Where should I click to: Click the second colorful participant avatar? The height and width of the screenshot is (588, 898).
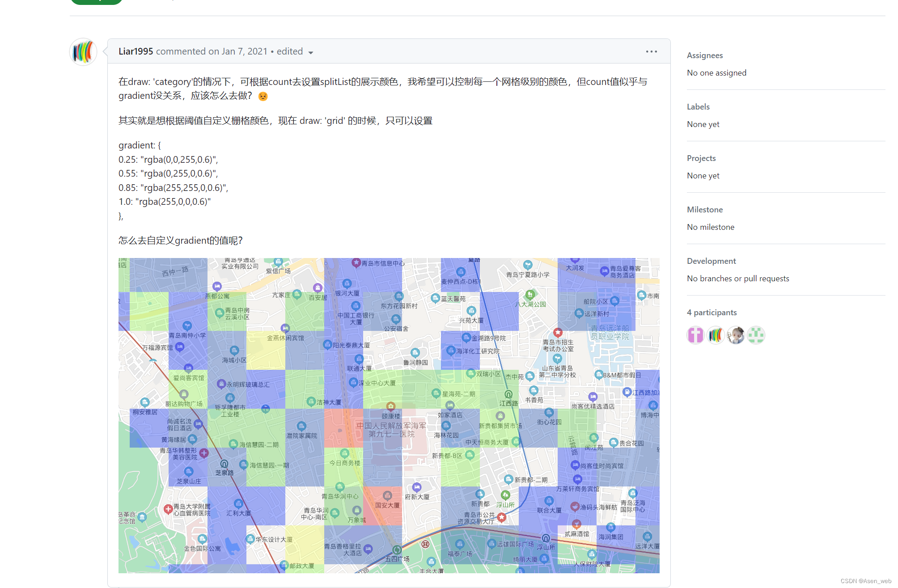click(715, 334)
